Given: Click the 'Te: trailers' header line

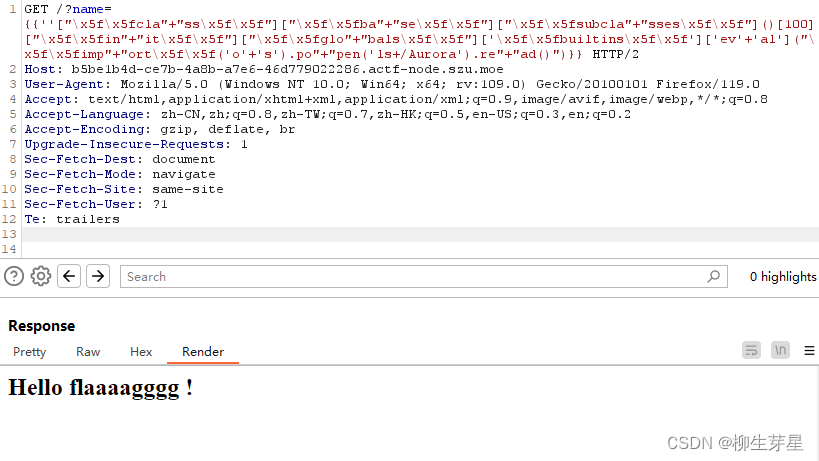Looking at the screenshot, I should pyautogui.click(x=72, y=219).
